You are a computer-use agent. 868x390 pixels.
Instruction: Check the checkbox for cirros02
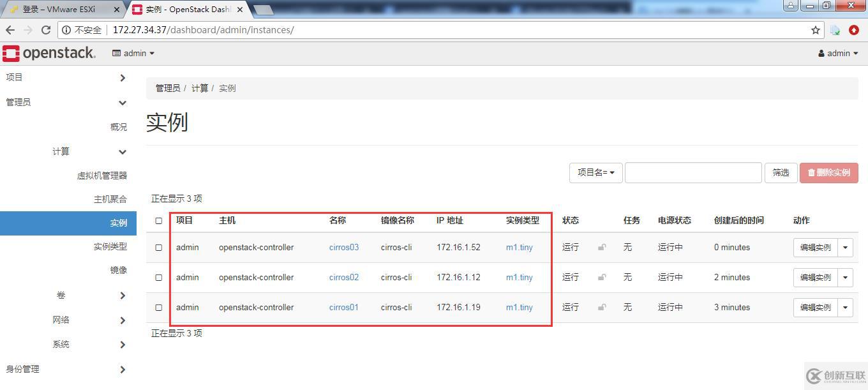(158, 277)
